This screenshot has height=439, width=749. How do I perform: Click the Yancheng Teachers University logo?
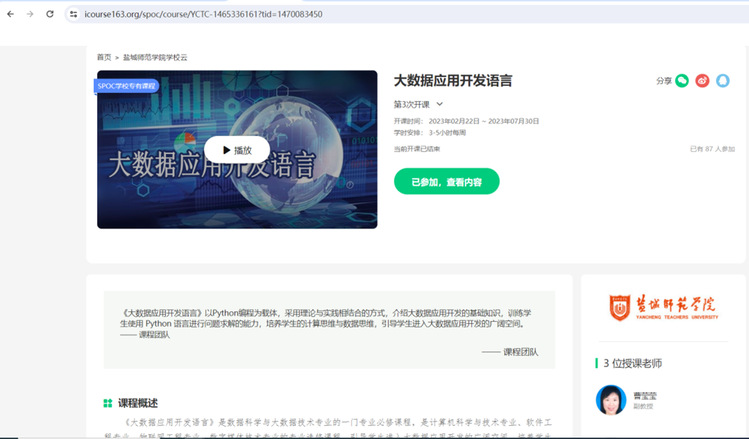[662, 307]
